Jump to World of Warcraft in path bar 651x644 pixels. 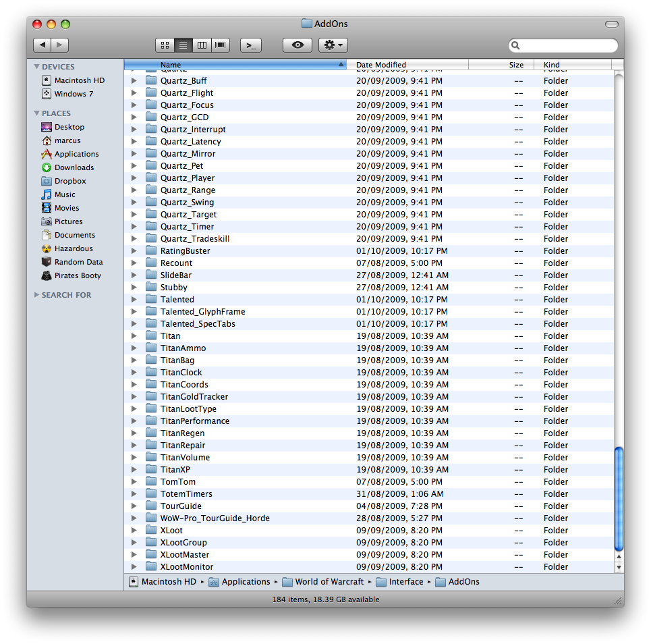pyautogui.click(x=323, y=582)
